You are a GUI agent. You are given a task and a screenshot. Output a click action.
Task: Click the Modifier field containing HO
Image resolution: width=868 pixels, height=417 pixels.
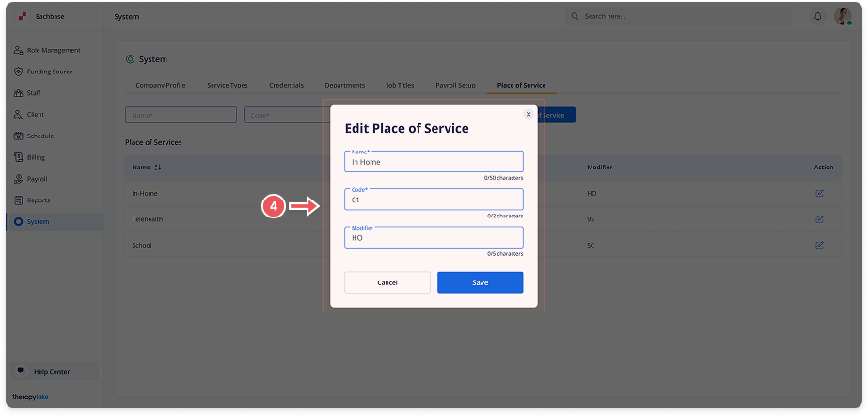[x=434, y=238]
